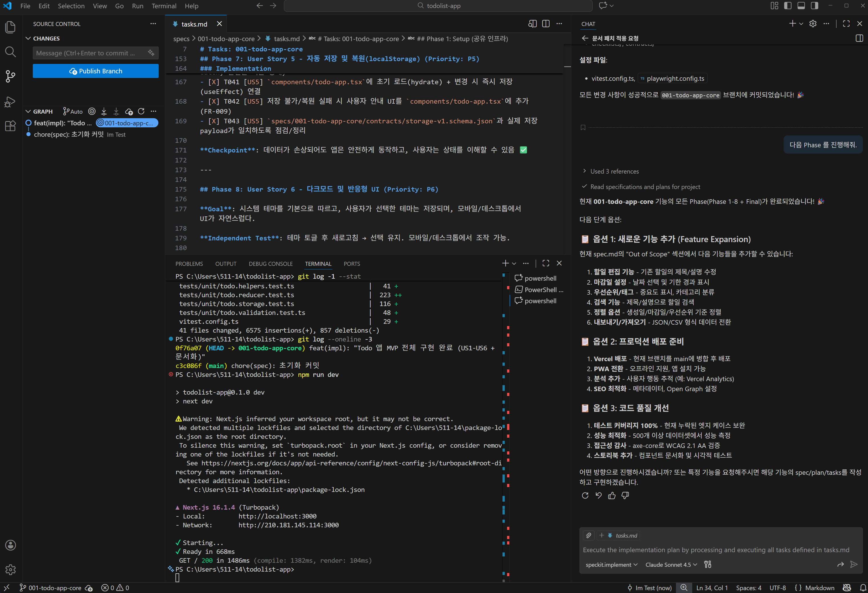
Task: Open Run and Debug view
Action: (x=11, y=102)
